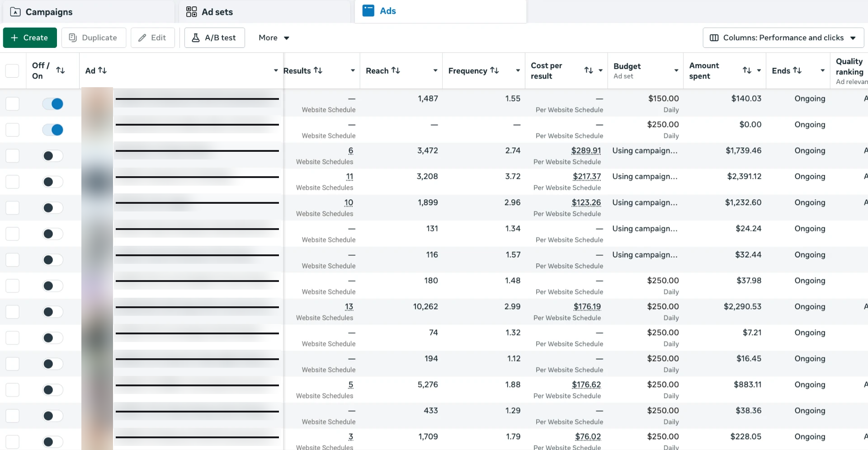Turn on the ad with $1,739.46 spent
868x450 pixels.
(53, 156)
